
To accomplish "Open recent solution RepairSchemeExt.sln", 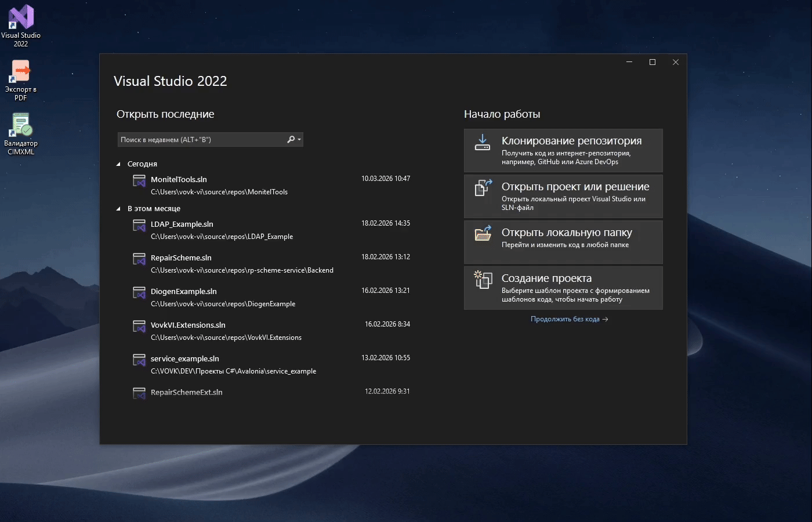I will pos(187,393).
